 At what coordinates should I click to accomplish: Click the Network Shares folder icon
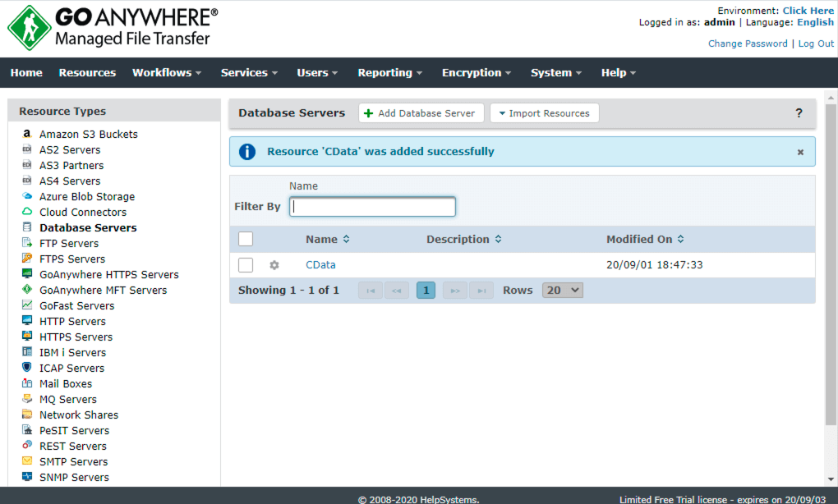pyautogui.click(x=27, y=414)
